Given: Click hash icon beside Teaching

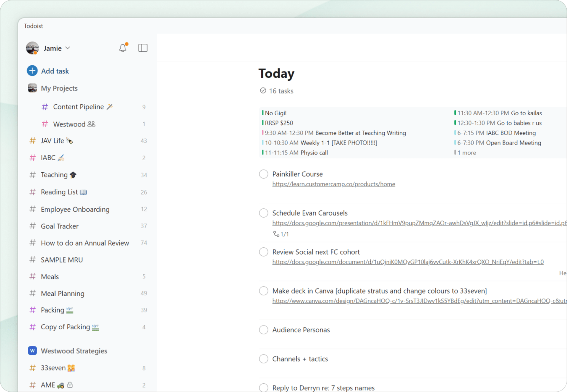Looking at the screenshot, I should point(32,175).
